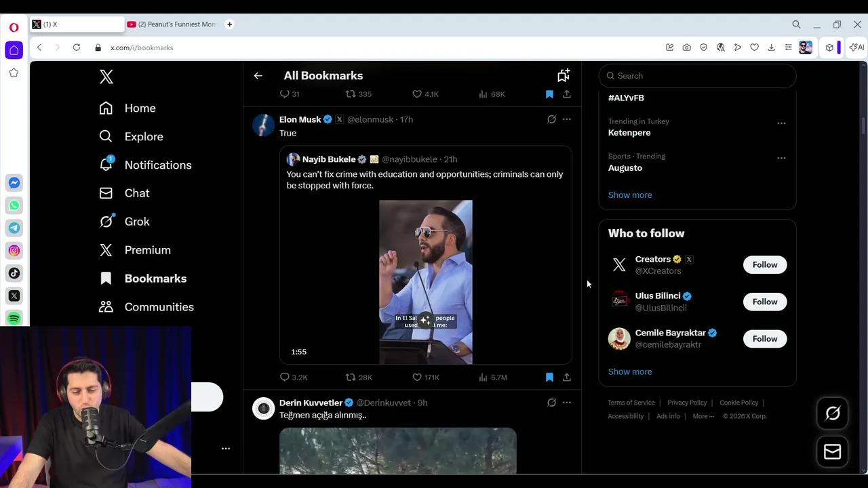Follow Ulus Bilinci account
This screenshot has width=868, height=488.
[765, 302]
